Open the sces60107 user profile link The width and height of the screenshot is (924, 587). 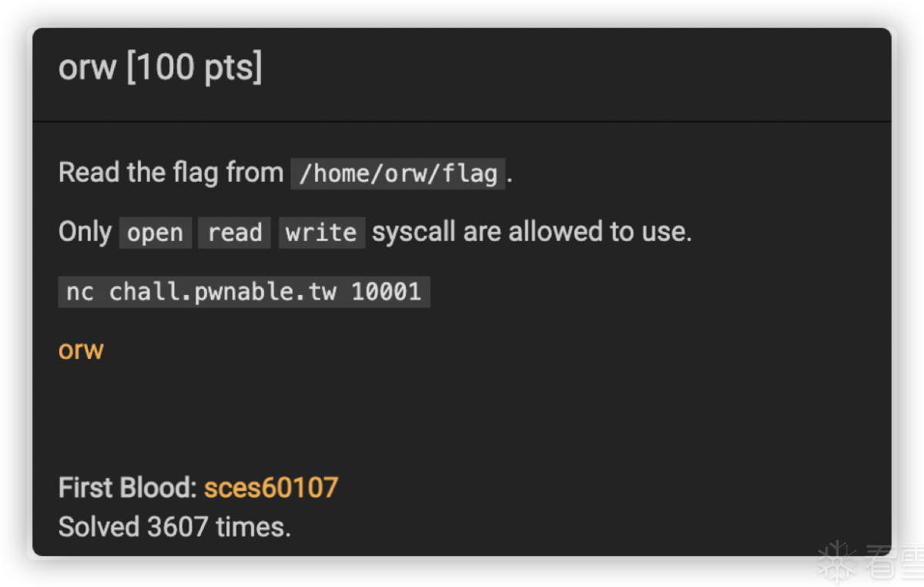271,488
